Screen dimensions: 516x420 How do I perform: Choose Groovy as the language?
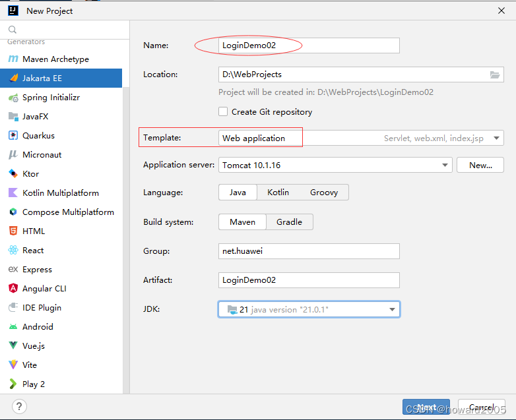(324, 193)
